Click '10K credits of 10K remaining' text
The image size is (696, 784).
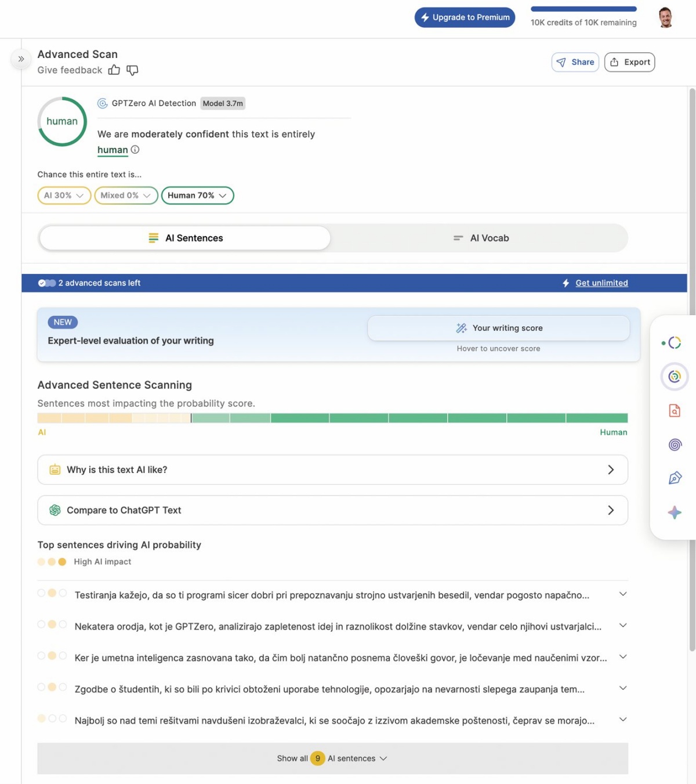tap(583, 23)
